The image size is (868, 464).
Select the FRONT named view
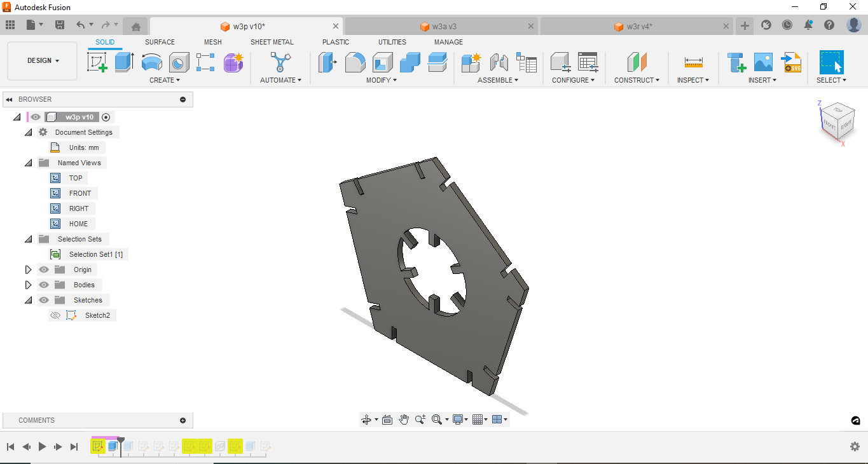coord(80,193)
